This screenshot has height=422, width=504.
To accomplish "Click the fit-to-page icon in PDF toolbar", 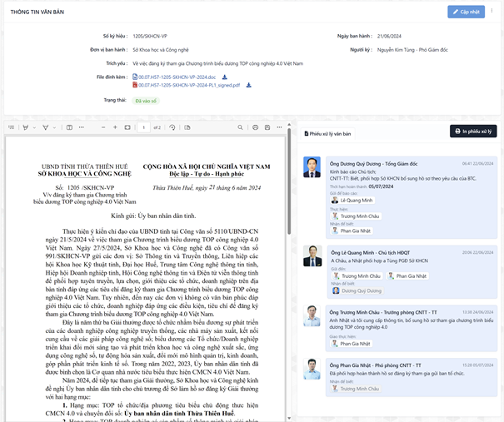I will coord(126,127).
